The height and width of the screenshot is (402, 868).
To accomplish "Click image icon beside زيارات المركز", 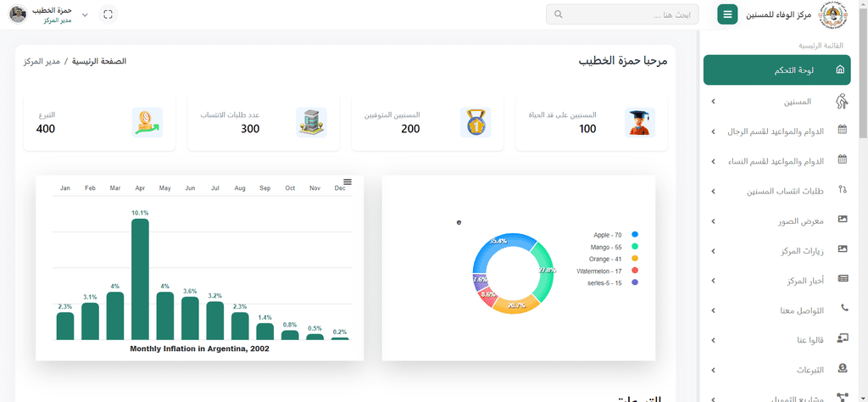I will pos(843,250).
